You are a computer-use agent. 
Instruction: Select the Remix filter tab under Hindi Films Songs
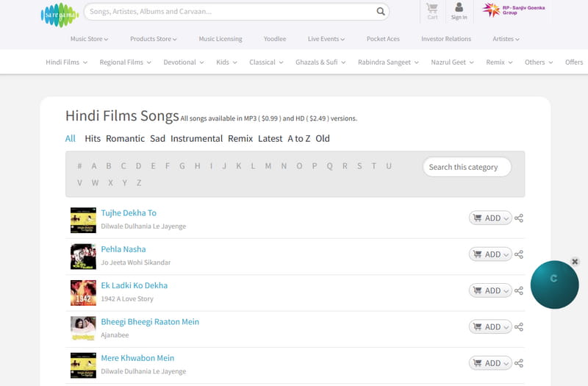pos(240,138)
